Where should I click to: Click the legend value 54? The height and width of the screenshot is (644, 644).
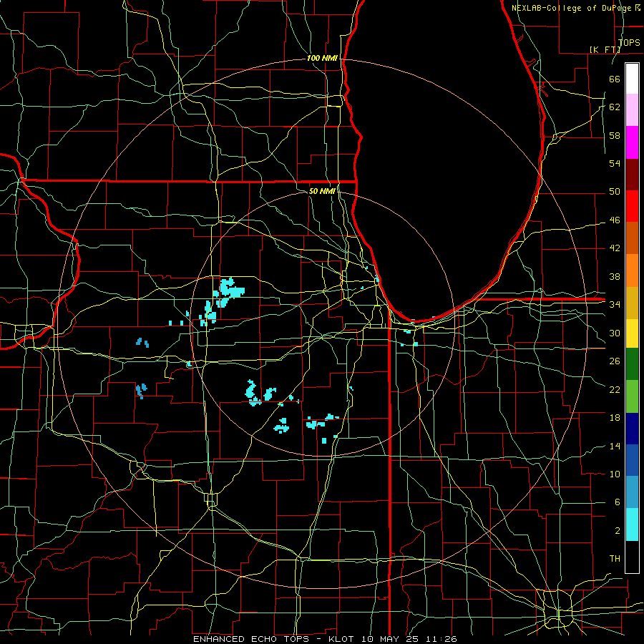pos(615,163)
